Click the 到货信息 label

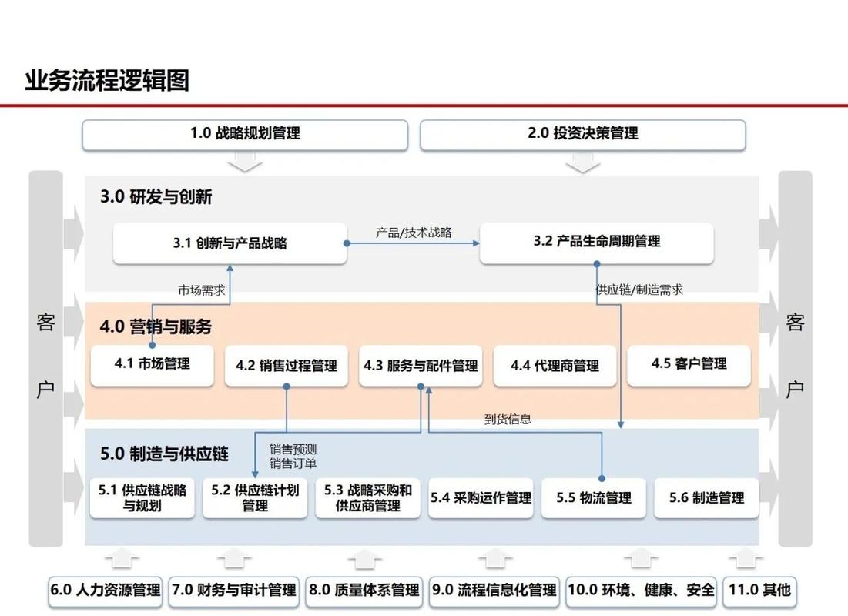508,419
